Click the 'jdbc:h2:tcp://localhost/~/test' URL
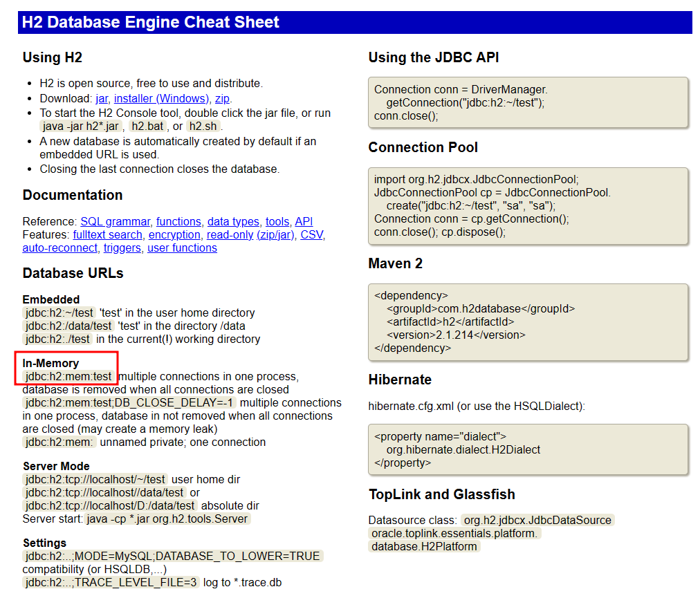Image resolution: width=700 pixels, height=607 pixels. point(95,480)
